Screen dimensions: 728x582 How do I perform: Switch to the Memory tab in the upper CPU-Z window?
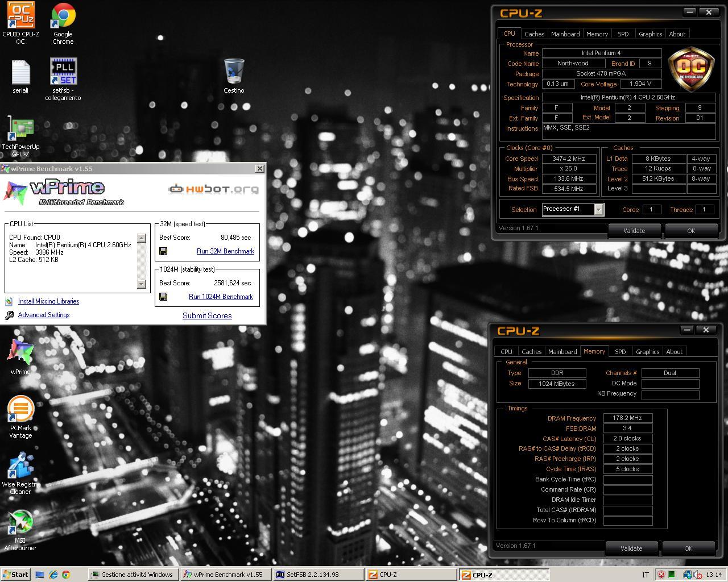(x=597, y=34)
